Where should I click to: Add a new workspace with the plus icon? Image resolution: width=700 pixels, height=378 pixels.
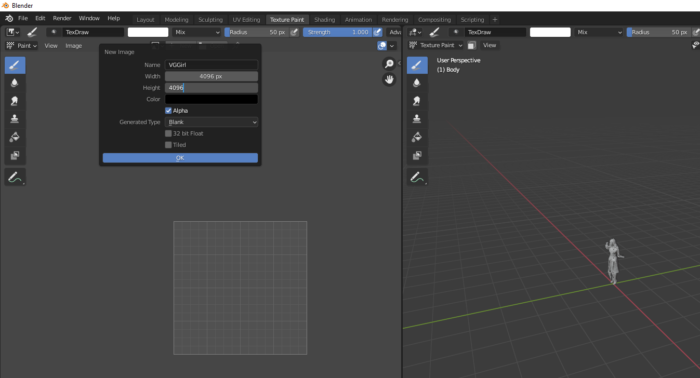coord(495,19)
